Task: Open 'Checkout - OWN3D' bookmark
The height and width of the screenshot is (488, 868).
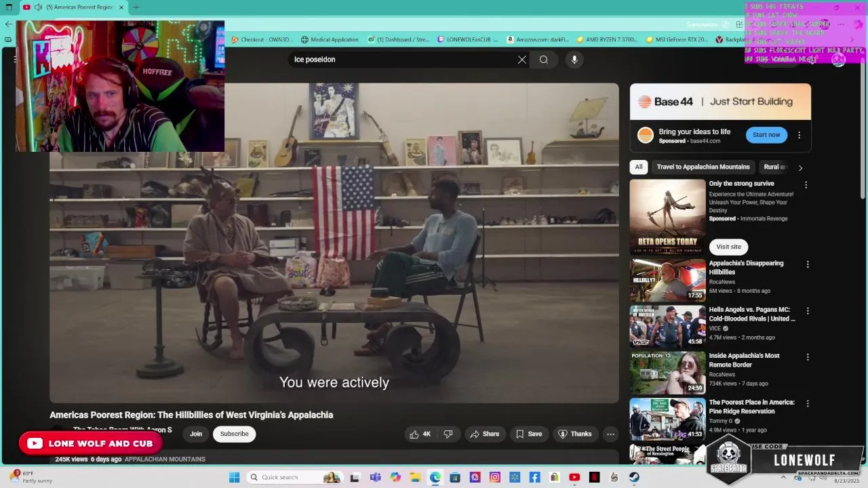Action: [x=262, y=40]
